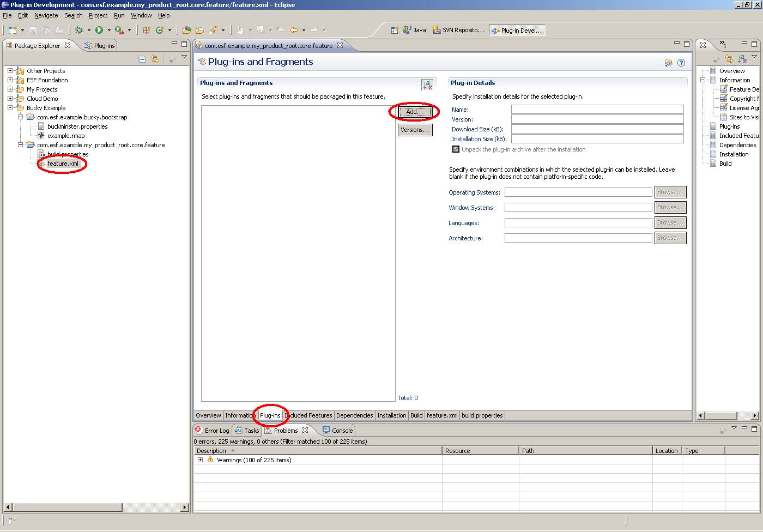Open the Error Log view tab
The width and height of the screenshot is (763, 532).
click(213, 431)
